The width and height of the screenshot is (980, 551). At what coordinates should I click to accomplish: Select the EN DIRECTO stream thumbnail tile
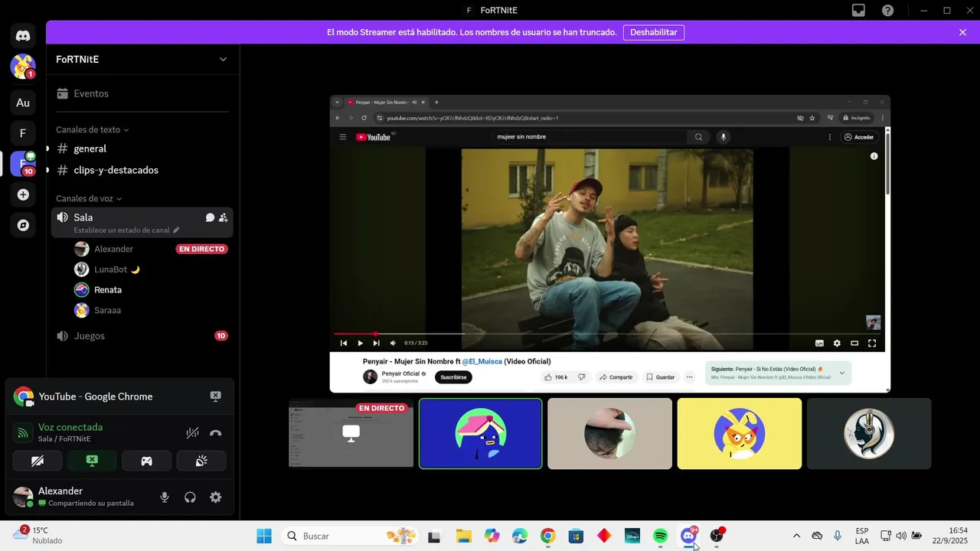coord(351,433)
